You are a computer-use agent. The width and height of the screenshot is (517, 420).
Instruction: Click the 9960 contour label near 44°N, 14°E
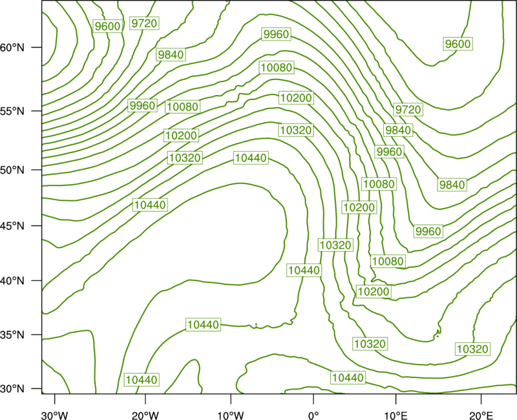pos(428,231)
